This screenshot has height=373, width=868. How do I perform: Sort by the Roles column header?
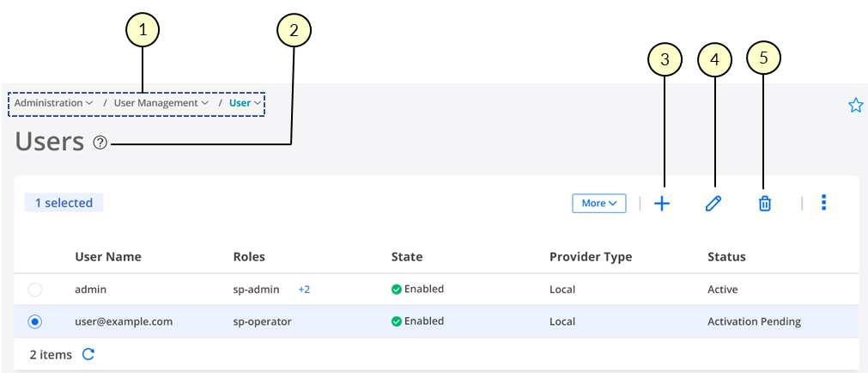249,257
